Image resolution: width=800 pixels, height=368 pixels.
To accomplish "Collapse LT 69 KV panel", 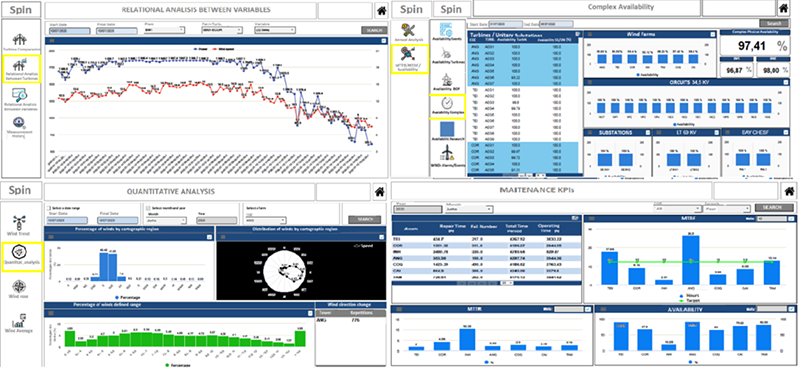I will point(716,133).
